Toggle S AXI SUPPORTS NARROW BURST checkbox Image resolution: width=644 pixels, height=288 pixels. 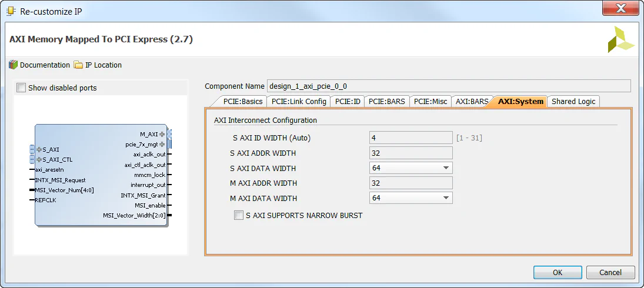tap(239, 215)
